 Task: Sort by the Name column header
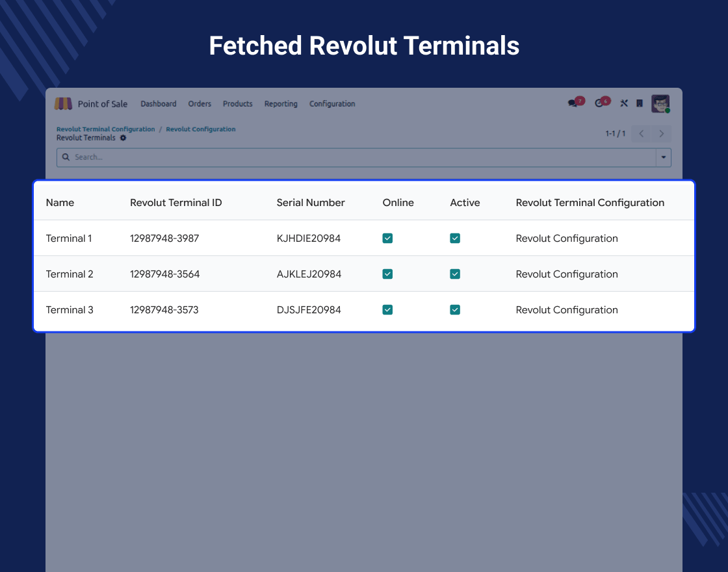pyautogui.click(x=60, y=202)
